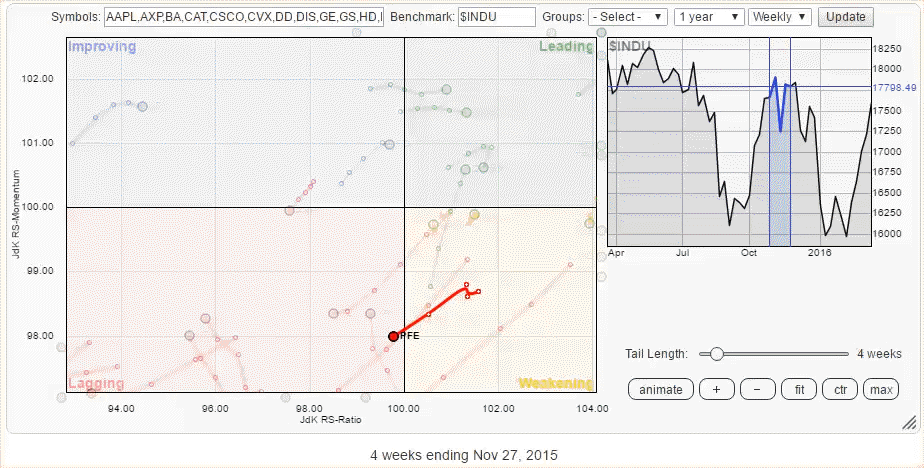This screenshot has width=924, height=468.
Task: Click the animate button
Action: (660, 389)
